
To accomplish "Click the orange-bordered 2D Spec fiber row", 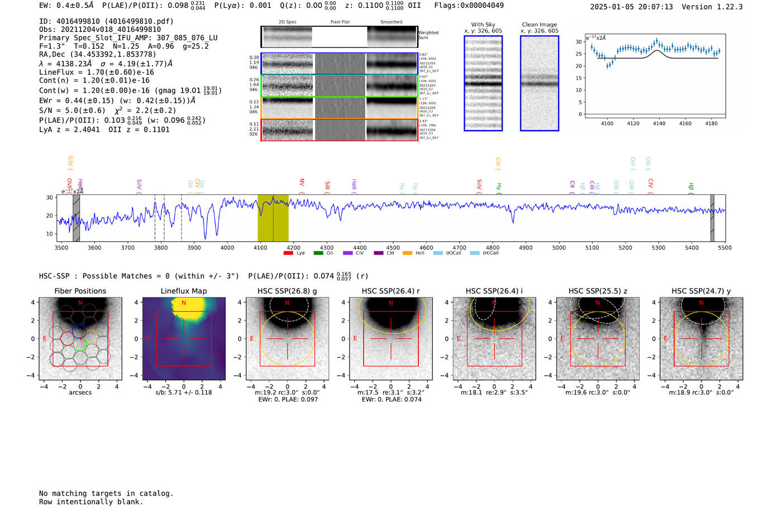I will (339, 108).
